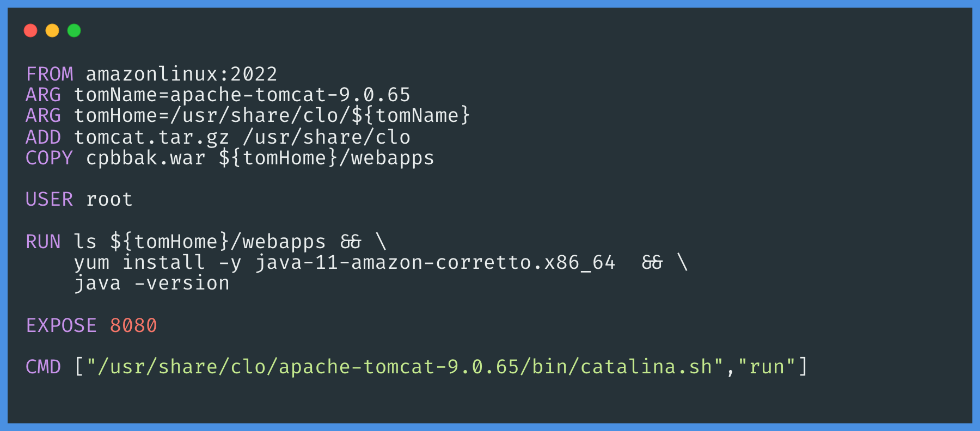Click the port number 8080
The image size is (980, 431).
pyautogui.click(x=133, y=325)
